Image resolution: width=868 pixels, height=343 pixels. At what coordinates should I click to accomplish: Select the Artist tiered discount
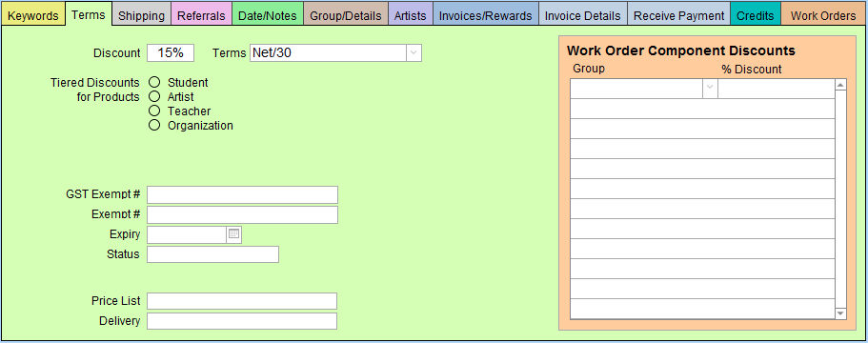coord(155,97)
